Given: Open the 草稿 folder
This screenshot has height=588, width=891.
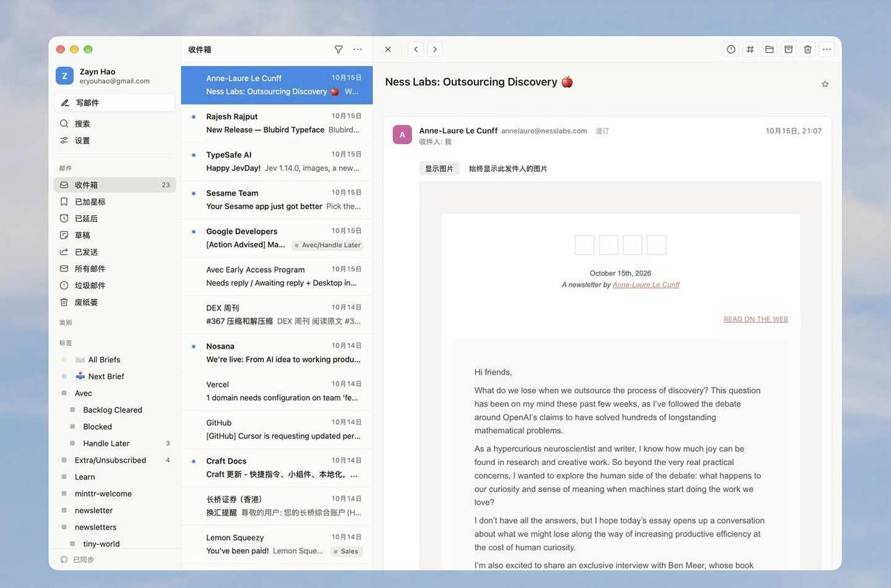Looking at the screenshot, I should tap(115, 235).
